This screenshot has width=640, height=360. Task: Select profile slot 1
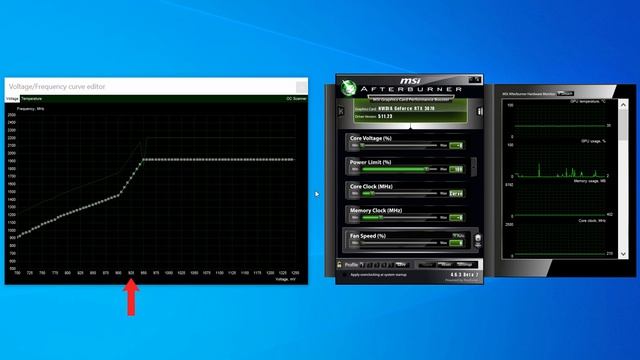click(x=362, y=265)
